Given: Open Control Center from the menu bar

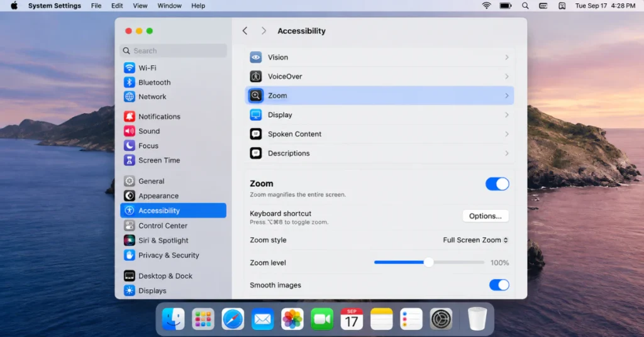Looking at the screenshot, I should 543,6.
